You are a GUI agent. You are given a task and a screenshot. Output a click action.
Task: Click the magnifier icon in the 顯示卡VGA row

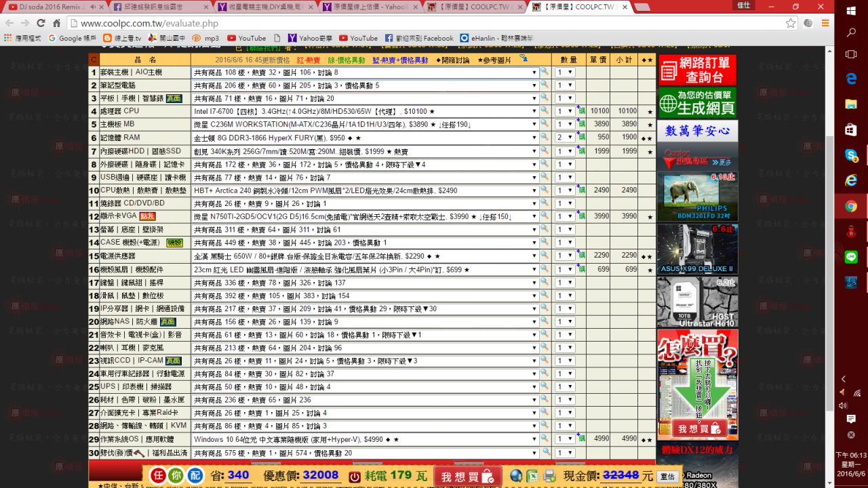tap(544, 216)
